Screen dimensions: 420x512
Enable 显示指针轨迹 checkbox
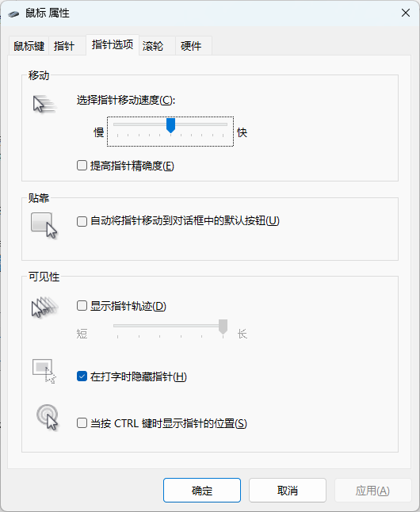tap(82, 306)
